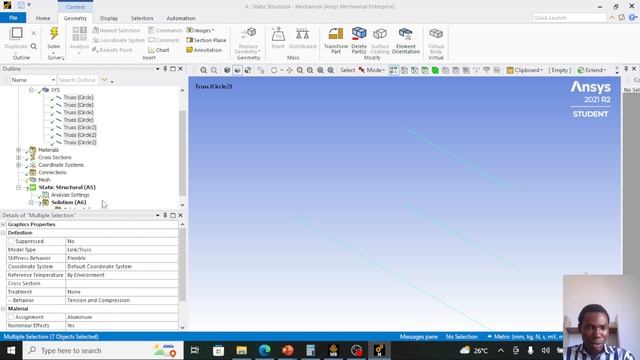Click the Quick Launch search box
Image resolution: width=640 pixels, height=360 pixels.
[x=569, y=18]
